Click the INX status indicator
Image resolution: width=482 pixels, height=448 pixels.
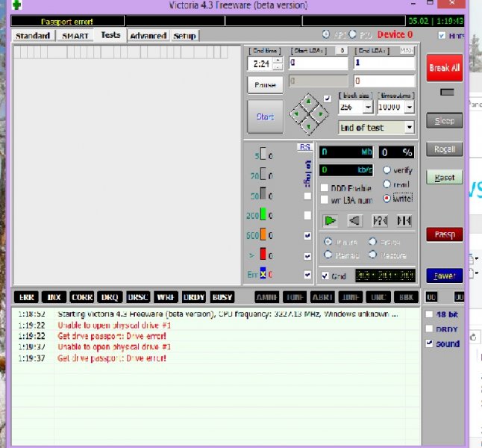click(54, 297)
